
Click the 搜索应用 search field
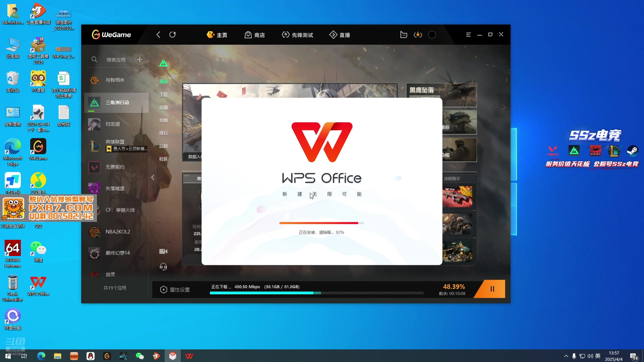pos(116,60)
